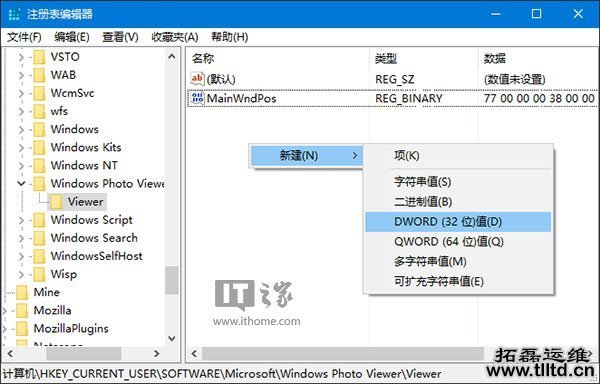Select the wfs tree item label
Screen dimensions: 600x384
(x=59, y=111)
